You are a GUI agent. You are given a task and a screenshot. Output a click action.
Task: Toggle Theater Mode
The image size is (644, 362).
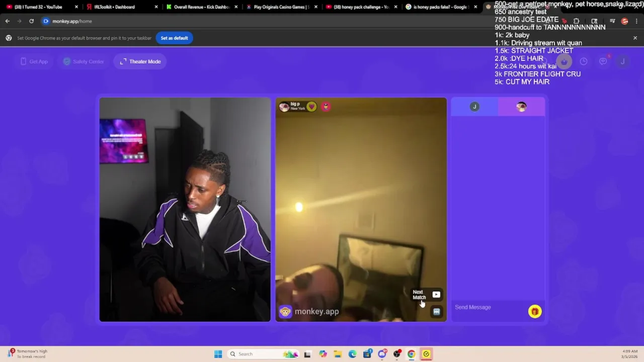(x=140, y=61)
